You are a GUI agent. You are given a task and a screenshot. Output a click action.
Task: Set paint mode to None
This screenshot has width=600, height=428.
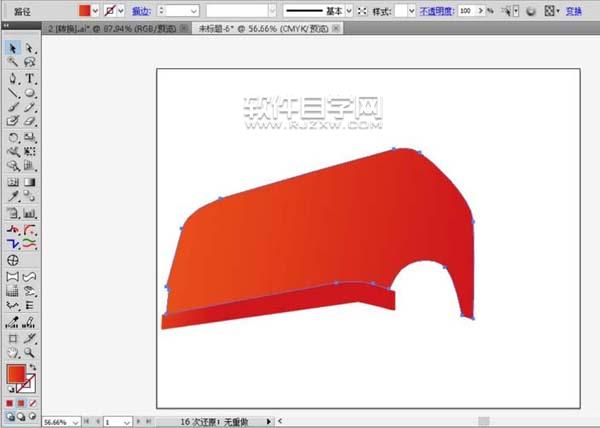click(34, 403)
